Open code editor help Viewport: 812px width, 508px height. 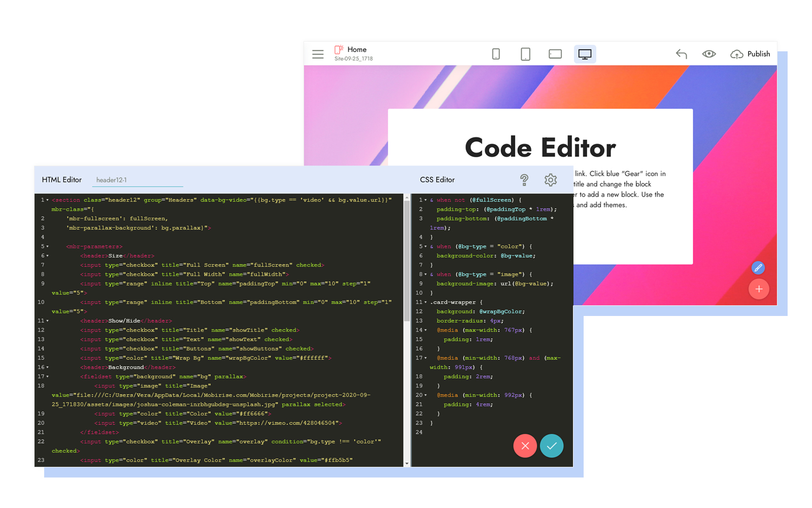(x=524, y=180)
